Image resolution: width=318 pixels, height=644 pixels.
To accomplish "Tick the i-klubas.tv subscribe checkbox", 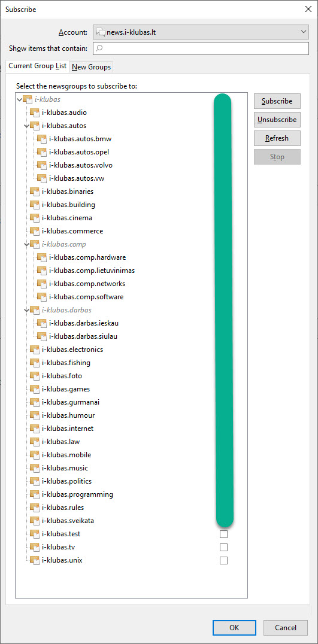I will pos(223,547).
